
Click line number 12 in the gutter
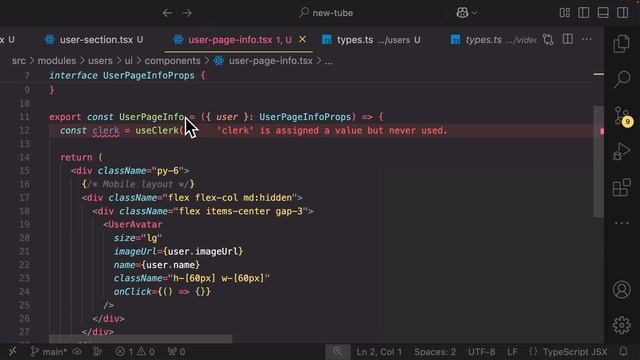(24, 131)
